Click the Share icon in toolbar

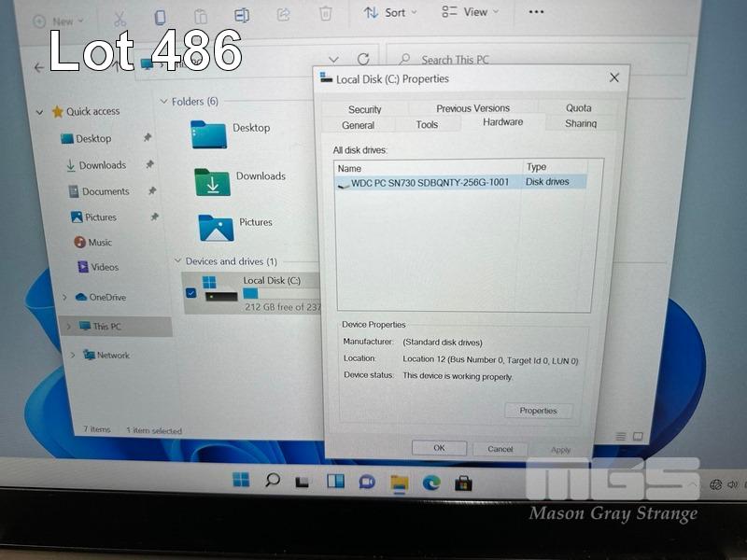click(284, 15)
